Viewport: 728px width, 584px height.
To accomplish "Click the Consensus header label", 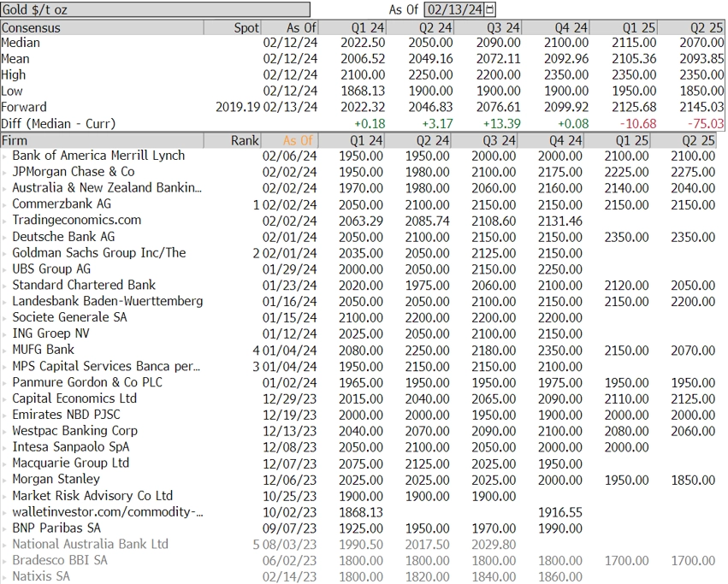I will pos(31,28).
